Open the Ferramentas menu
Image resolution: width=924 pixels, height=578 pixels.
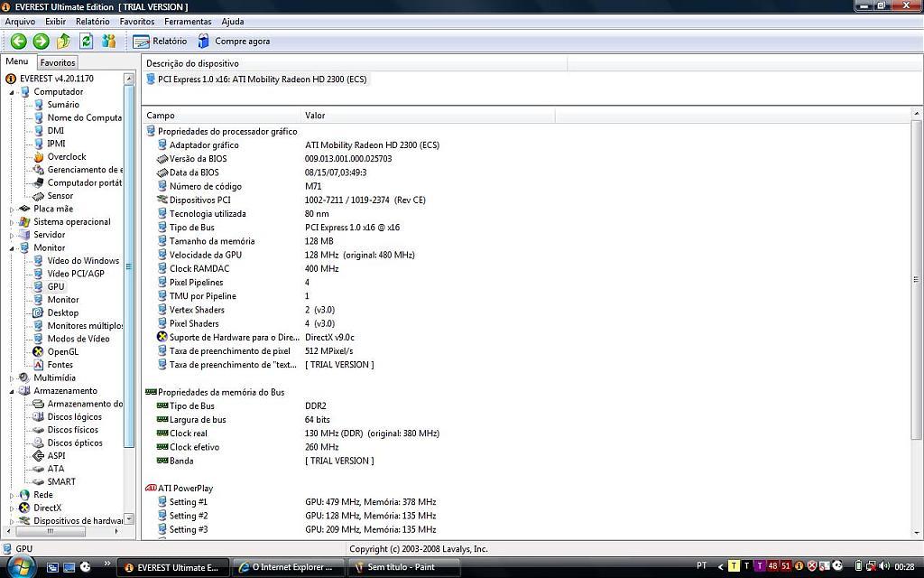(x=188, y=22)
